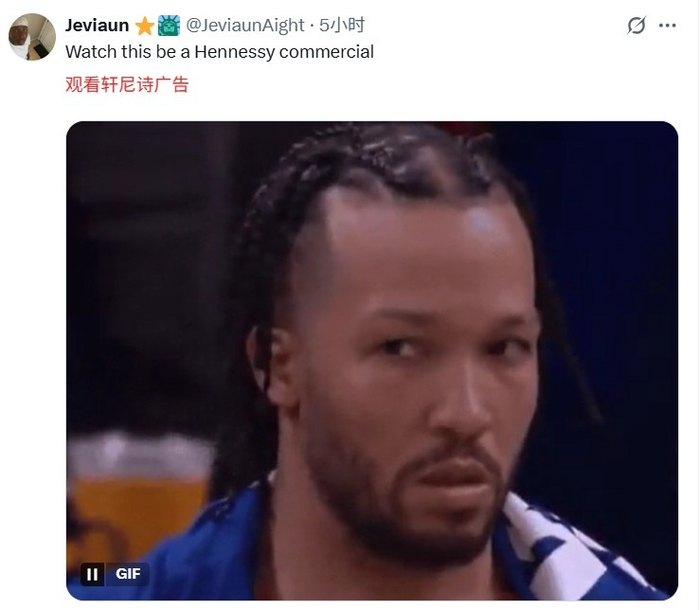Click the red translated text 观看轩尼诗广告
The width and height of the screenshot is (700, 610).
pyautogui.click(x=127, y=84)
